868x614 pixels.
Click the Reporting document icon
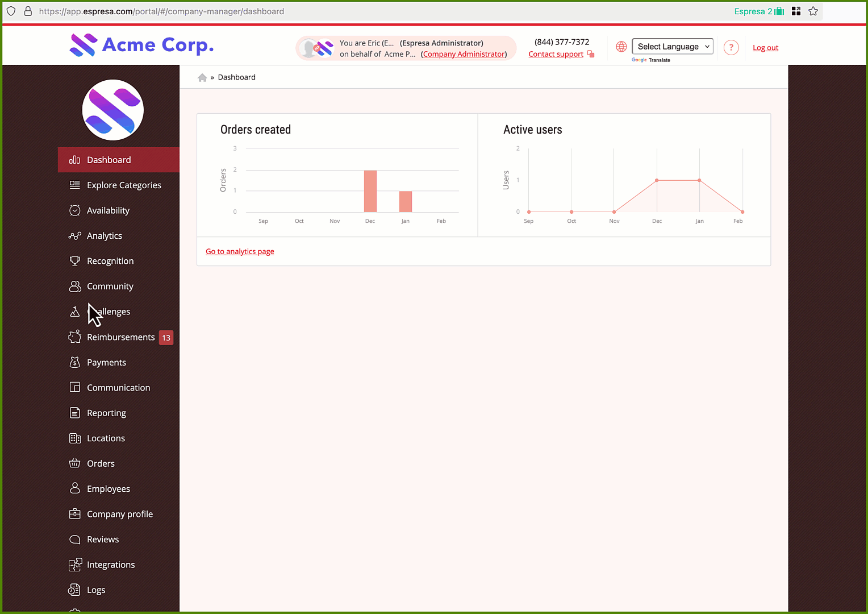74,413
